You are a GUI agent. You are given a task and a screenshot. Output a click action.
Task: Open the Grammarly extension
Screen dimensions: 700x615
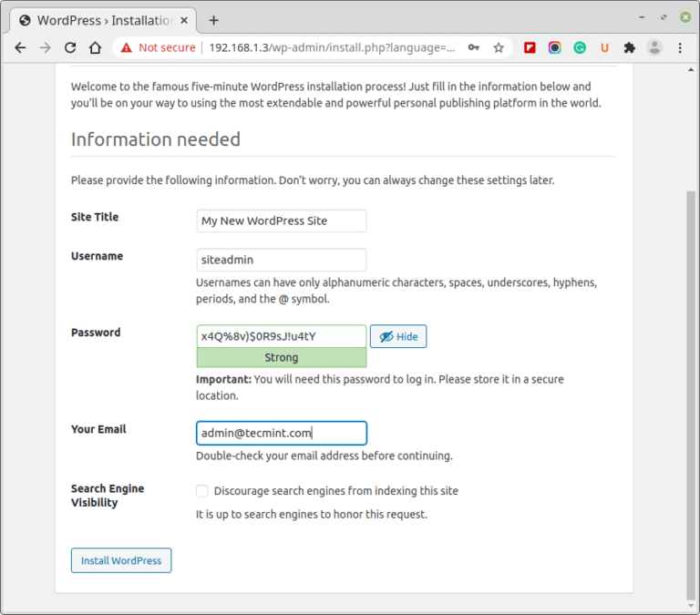click(580, 47)
